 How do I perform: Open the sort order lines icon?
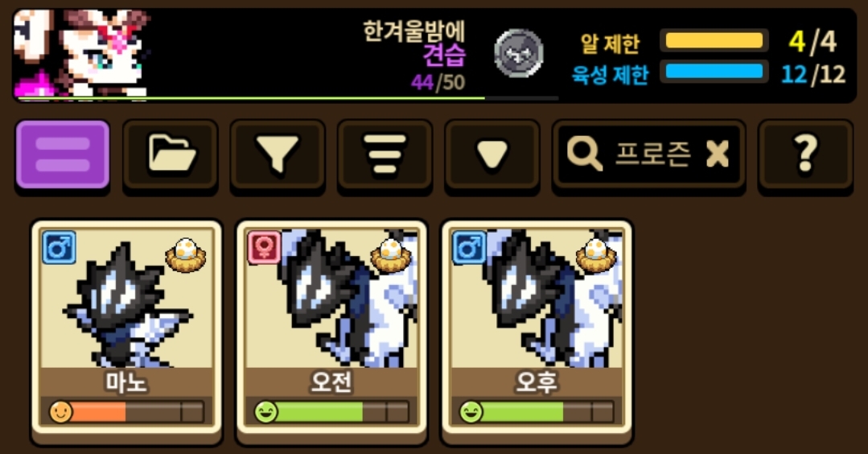(x=385, y=155)
